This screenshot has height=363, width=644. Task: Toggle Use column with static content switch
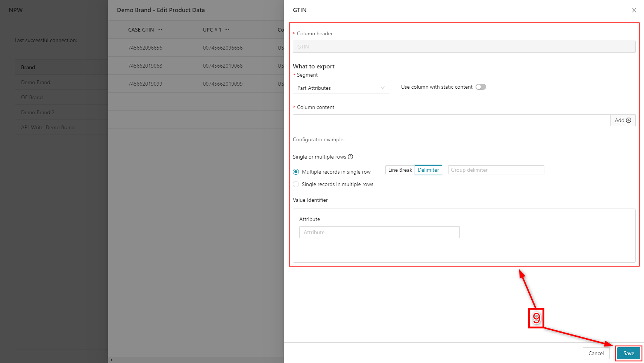pyautogui.click(x=480, y=87)
